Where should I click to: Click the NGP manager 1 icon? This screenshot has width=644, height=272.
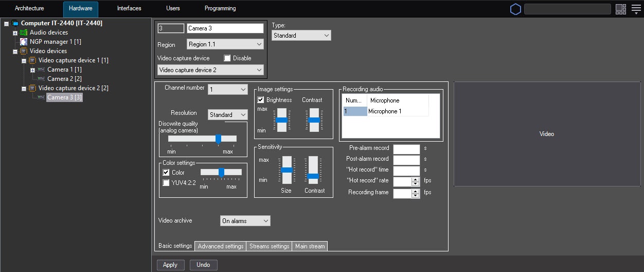[x=24, y=42]
